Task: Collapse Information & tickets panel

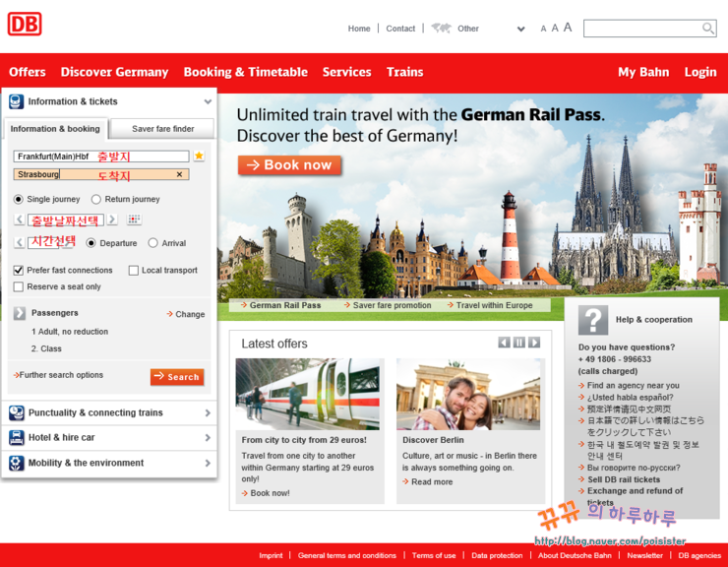Action: (x=208, y=101)
